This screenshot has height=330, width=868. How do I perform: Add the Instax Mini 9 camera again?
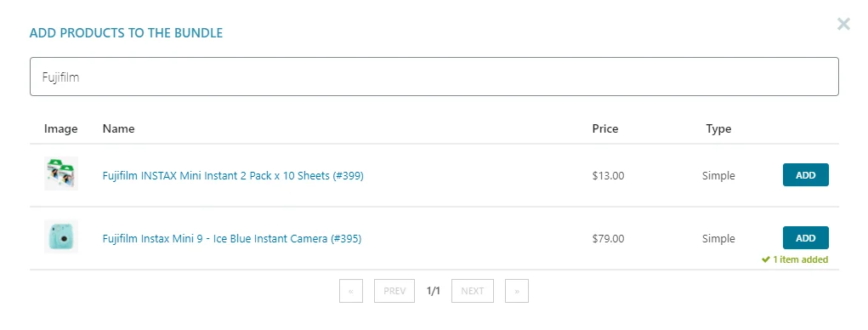pos(805,238)
